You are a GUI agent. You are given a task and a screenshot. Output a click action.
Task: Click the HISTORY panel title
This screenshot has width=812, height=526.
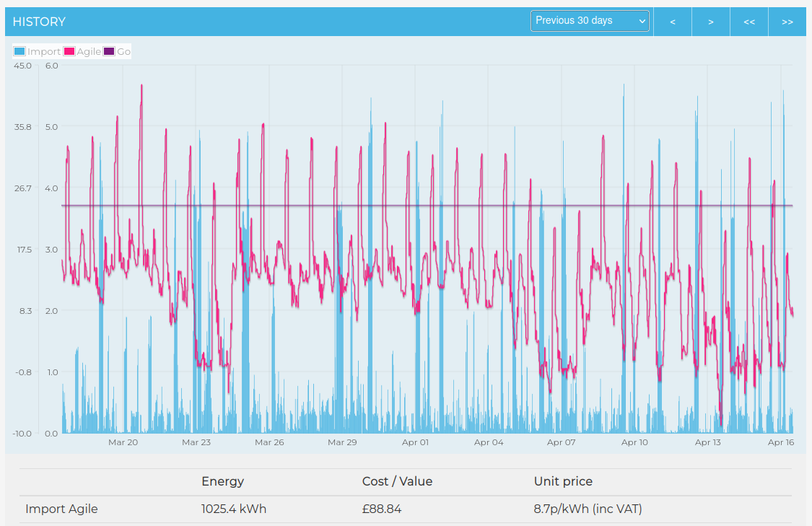(x=39, y=22)
